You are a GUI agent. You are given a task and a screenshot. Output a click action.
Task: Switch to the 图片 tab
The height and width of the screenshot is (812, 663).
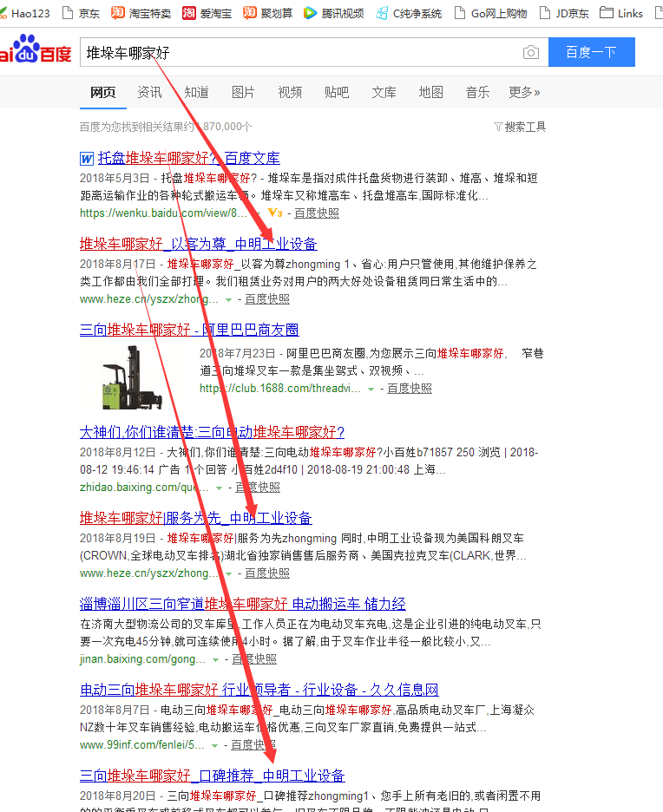click(x=244, y=92)
